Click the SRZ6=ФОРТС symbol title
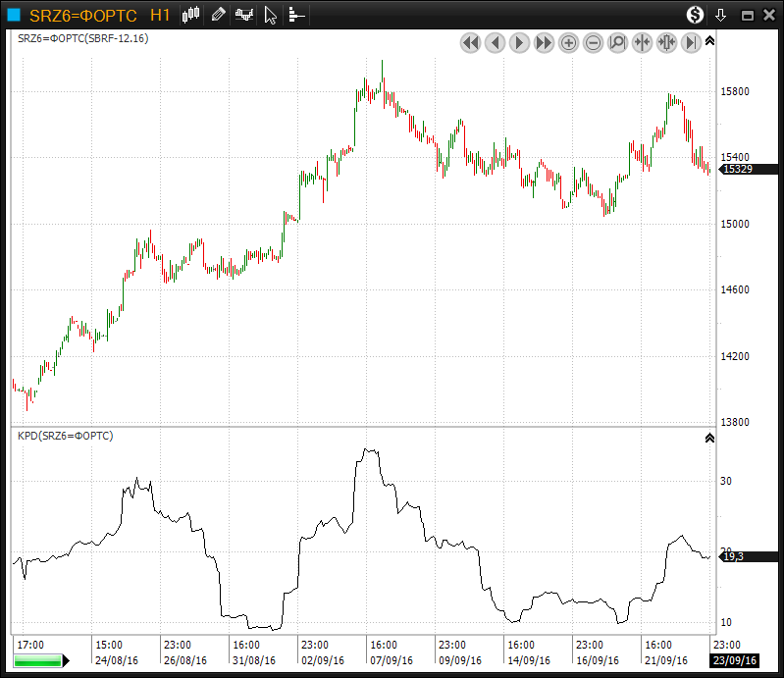The width and height of the screenshot is (784, 678). point(83,15)
